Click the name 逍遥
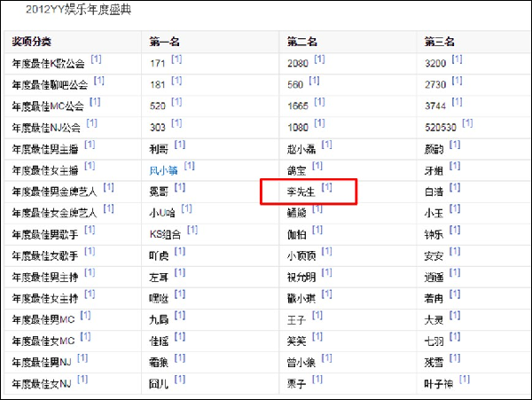The height and width of the screenshot is (400, 532). pos(434,278)
